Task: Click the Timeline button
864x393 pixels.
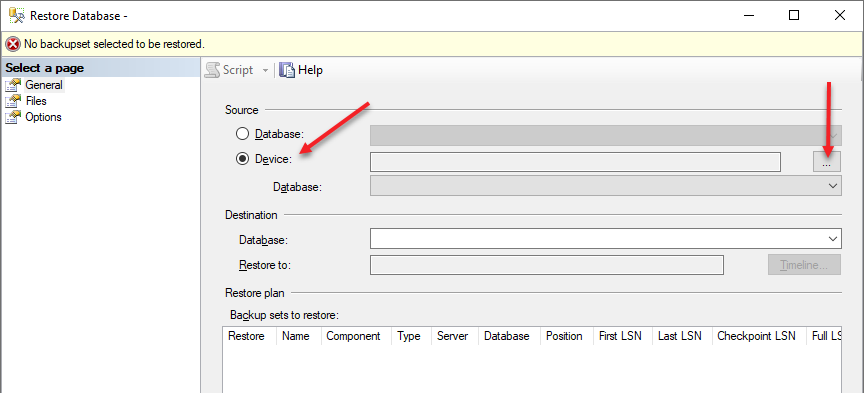Action: click(x=804, y=265)
